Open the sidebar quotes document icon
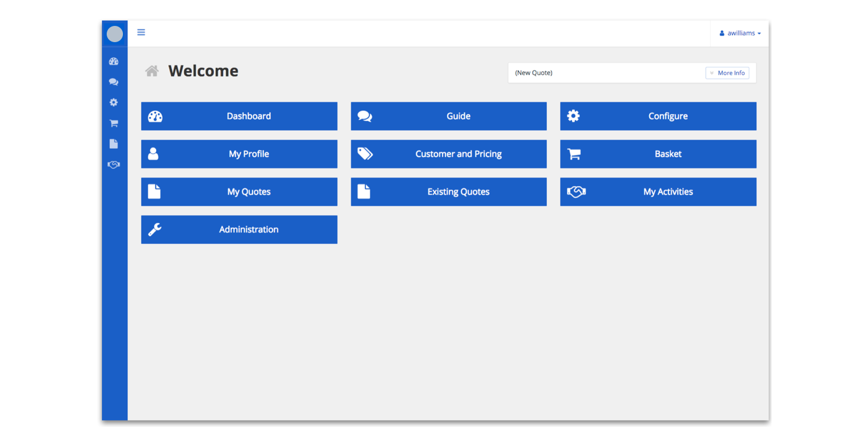The width and height of the screenshot is (868, 442). pos(114,144)
